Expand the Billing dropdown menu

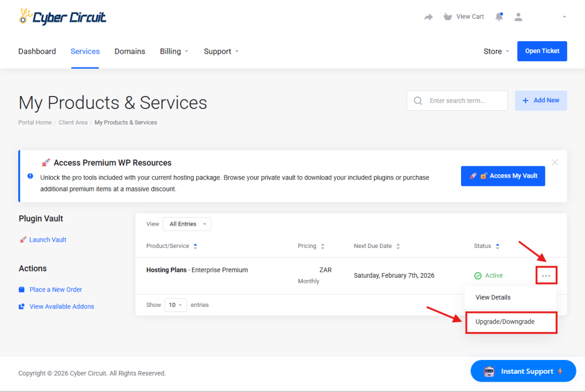pyautogui.click(x=174, y=51)
